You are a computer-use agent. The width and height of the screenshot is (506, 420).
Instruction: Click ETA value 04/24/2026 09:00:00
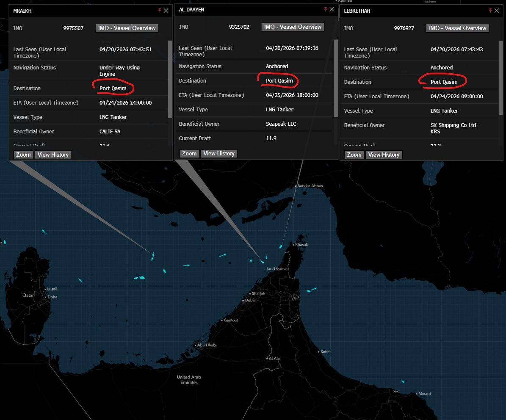point(456,96)
